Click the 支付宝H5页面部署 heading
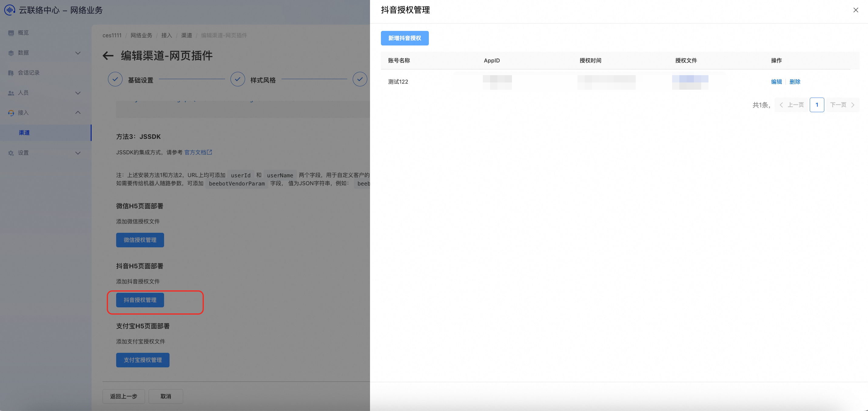 [x=143, y=326]
